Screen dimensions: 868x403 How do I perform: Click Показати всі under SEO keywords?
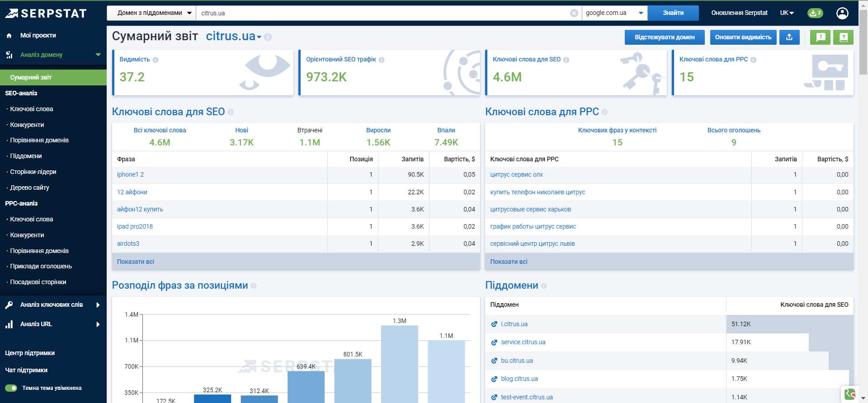(x=136, y=262)
